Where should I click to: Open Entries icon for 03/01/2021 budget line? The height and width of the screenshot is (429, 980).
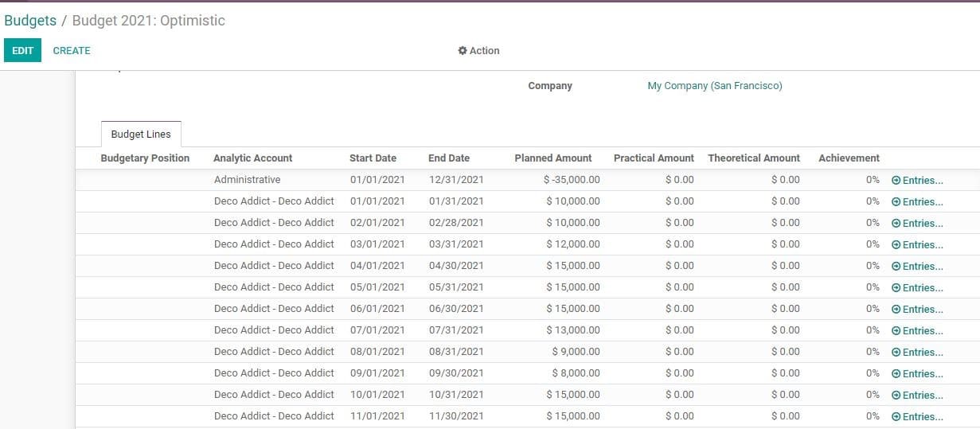[x=896, y=245]
